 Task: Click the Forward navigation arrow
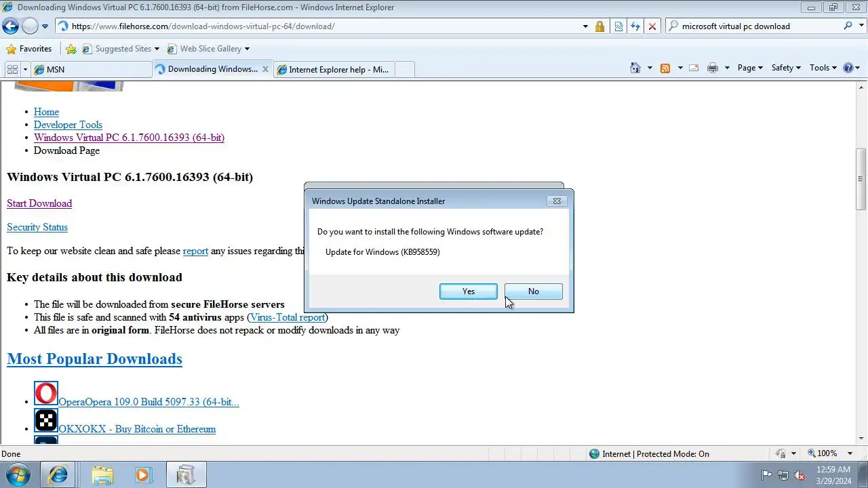pyautogui.click(x=30, y=26)
